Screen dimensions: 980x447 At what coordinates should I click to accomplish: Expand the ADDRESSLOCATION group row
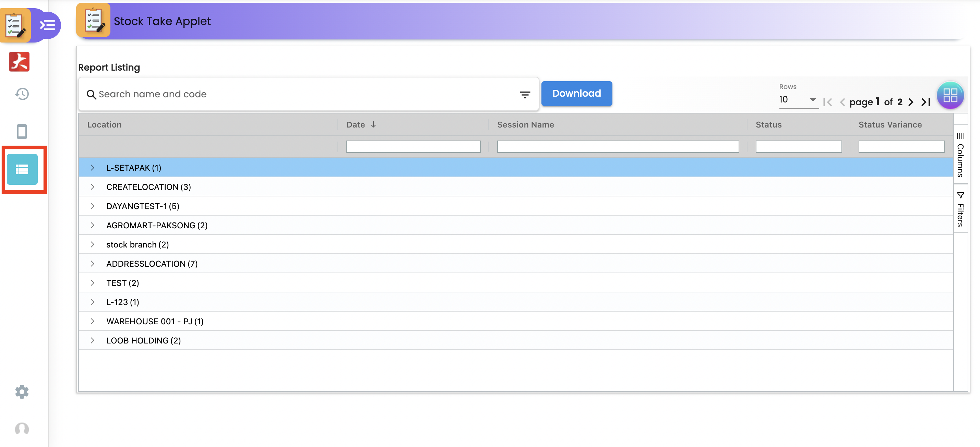point(93,264)
